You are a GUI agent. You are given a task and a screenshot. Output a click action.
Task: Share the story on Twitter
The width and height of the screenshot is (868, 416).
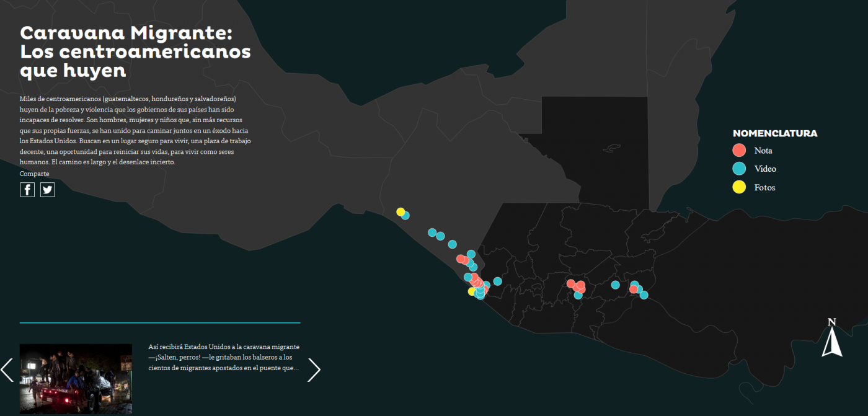click(x=48, y=190)
